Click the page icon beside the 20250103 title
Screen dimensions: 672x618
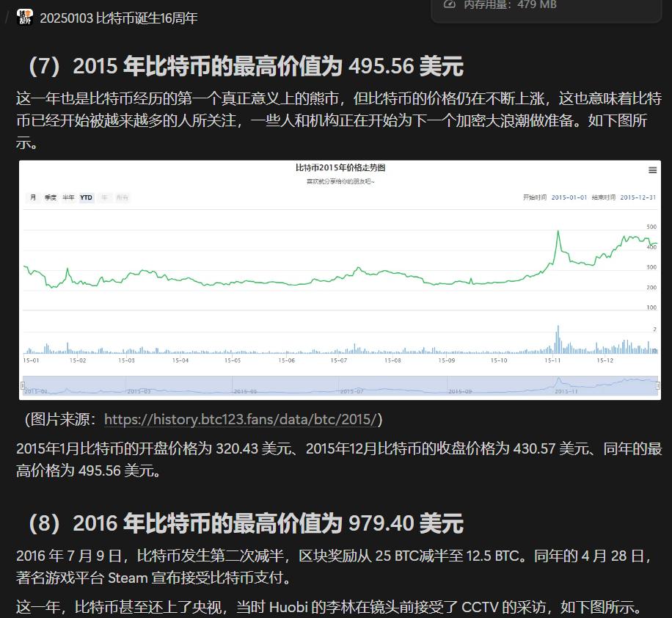[x=25, y=18]
